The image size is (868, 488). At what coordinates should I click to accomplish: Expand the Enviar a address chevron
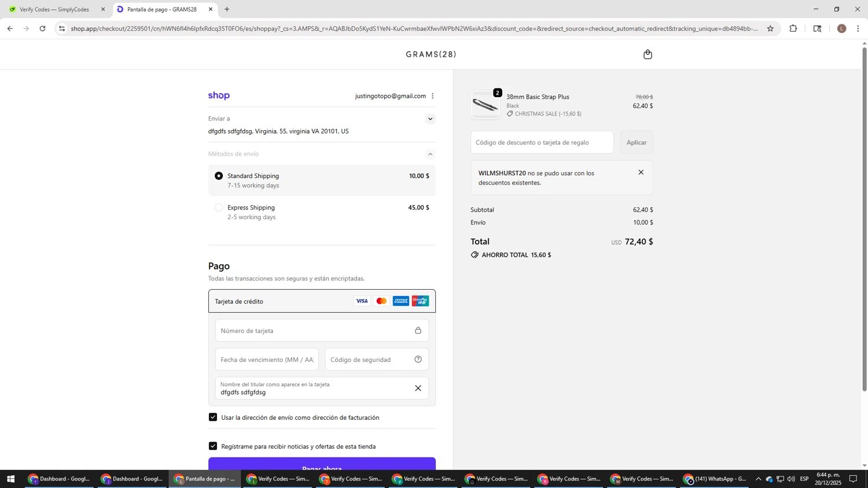click(430, 119)
